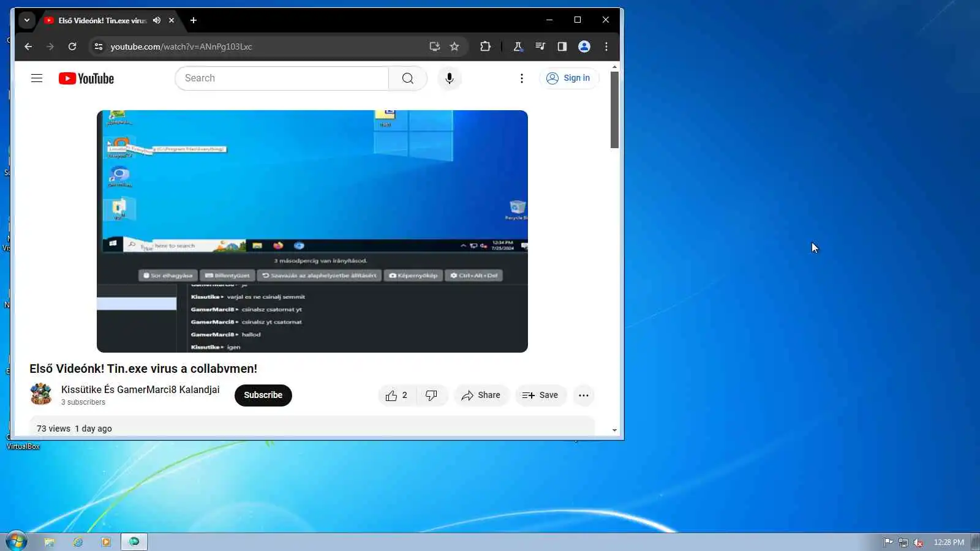Mute the tab using its speaker icon
The height and width of the screenshot is (551, 980).
pyautogui.click(x=157, y=20)
